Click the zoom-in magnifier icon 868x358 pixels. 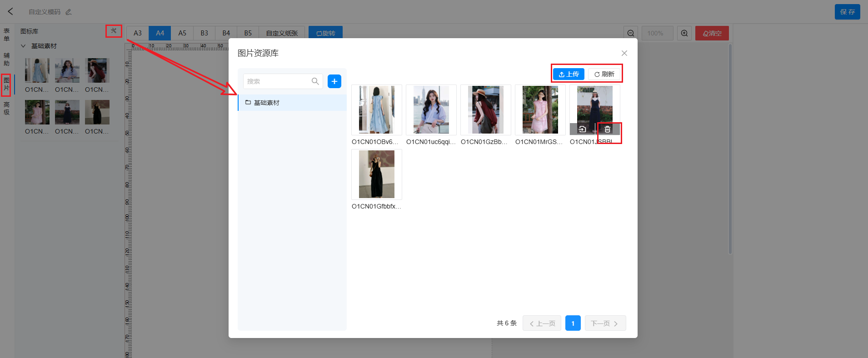click(684, 33)
